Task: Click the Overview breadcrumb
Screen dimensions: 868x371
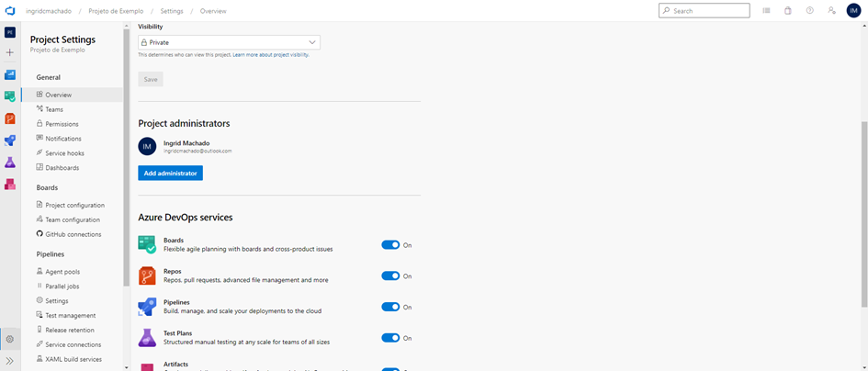Action: tap(213, 11)
